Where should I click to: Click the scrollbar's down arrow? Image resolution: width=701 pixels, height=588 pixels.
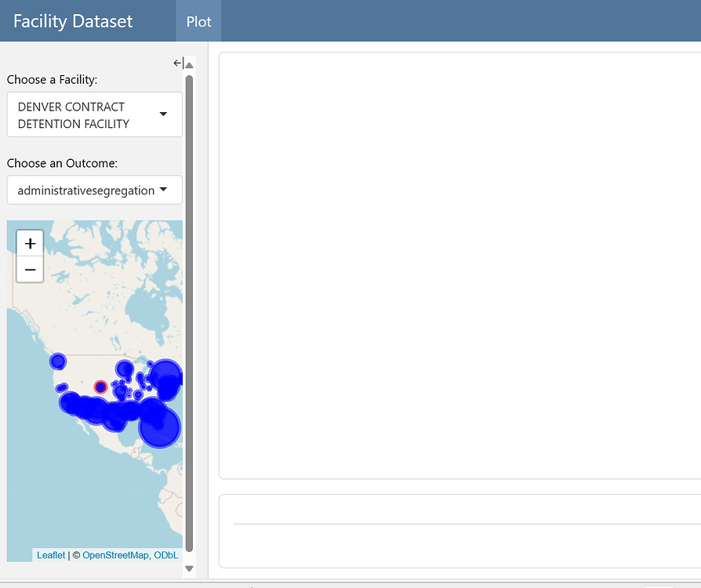click(189, 568)
